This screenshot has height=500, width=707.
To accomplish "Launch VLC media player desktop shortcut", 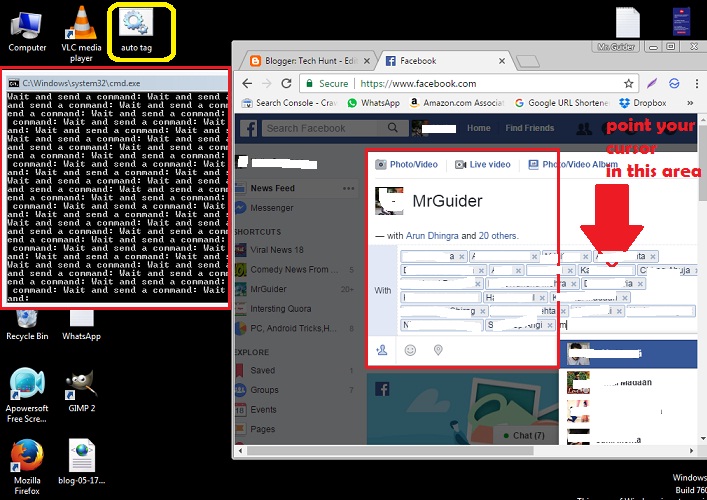I will (81, 34).
